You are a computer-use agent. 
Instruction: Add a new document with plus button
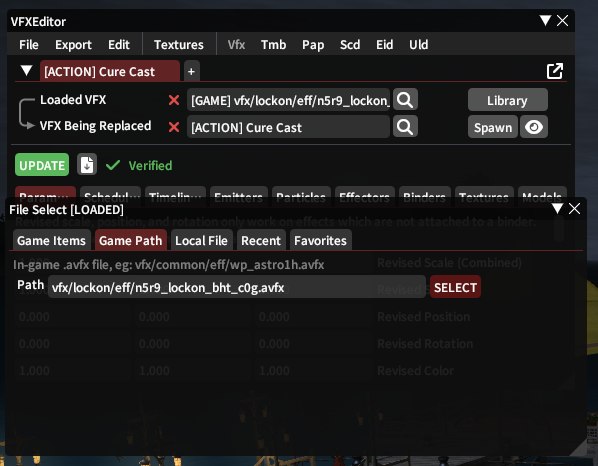coord(191,71)
